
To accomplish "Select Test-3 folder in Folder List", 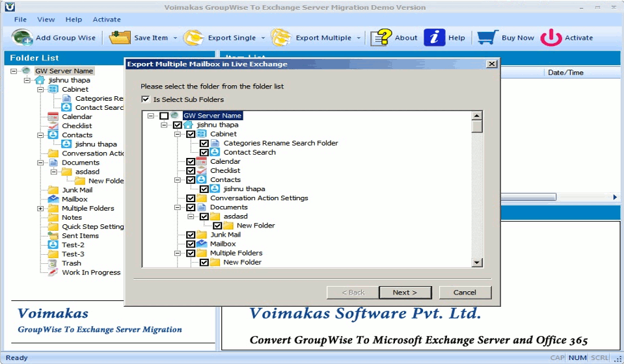I will [x=73, y=254].
